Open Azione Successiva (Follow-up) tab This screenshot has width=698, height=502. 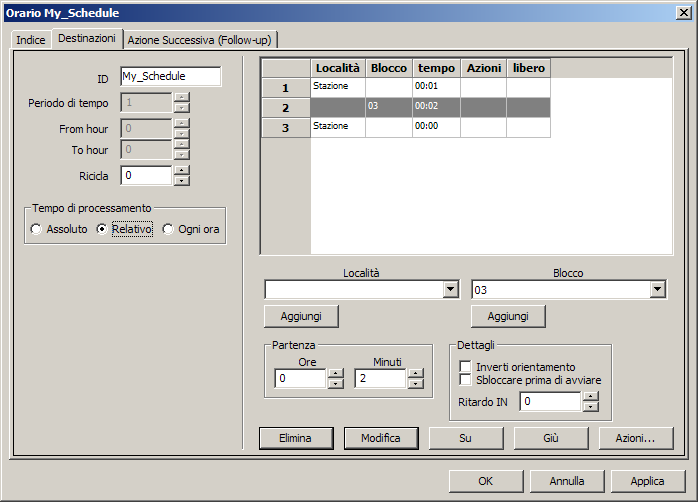coord(200,39)
